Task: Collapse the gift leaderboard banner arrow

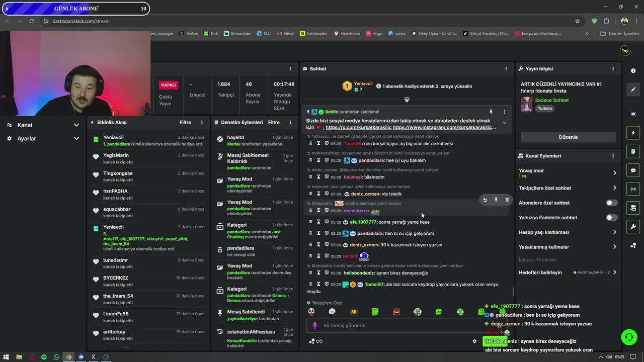Action: [x=407, y=100]
